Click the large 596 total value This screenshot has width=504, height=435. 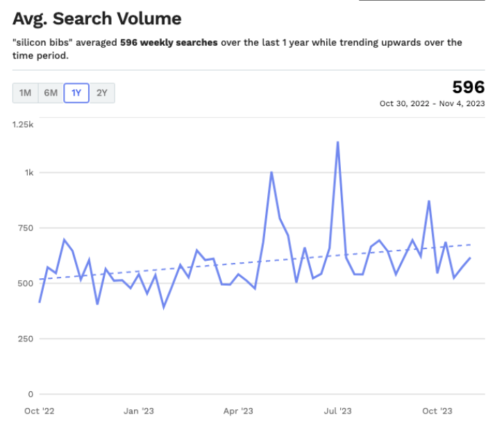(x=468, y=87)
